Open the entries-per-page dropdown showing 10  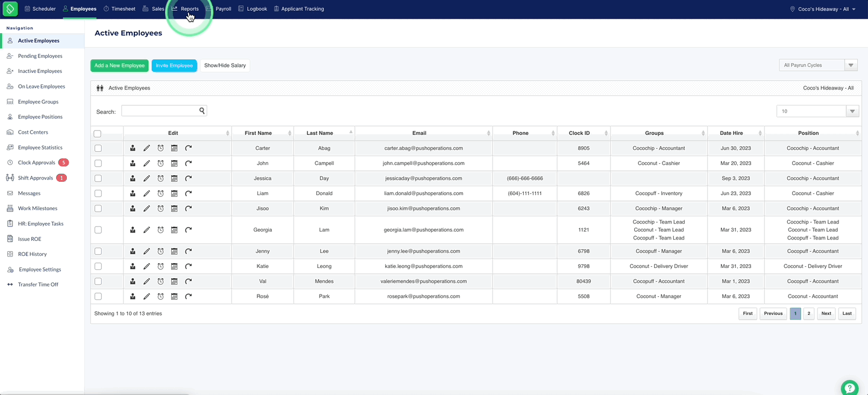[818, 111]
